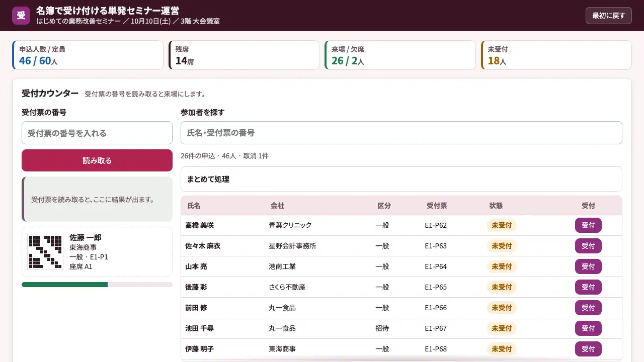The height and width of the screenshot is (362, 644).
Task: Click 受付 for 池田 千尋
Action: click(588, 328)
